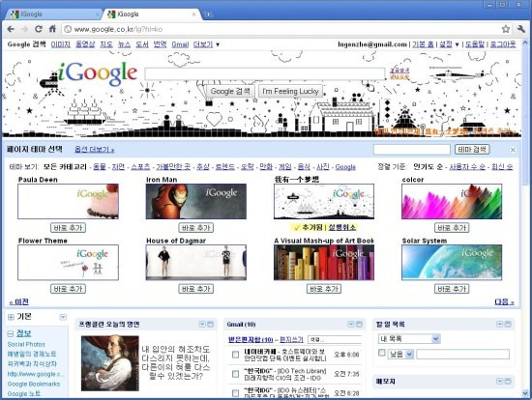The width and height of the screenshot is (532, 400).
Task: Go to next themes page 다음
Action: 504,301
